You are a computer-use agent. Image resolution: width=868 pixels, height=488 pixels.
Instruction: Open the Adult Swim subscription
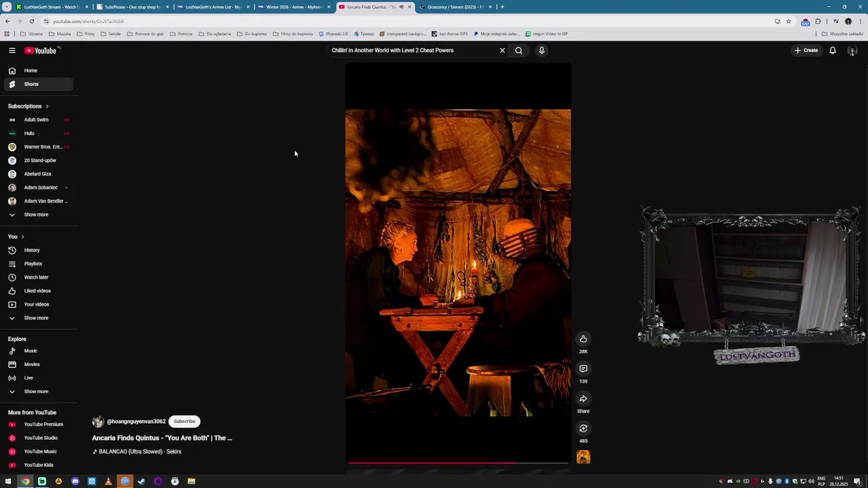point(37,120)
